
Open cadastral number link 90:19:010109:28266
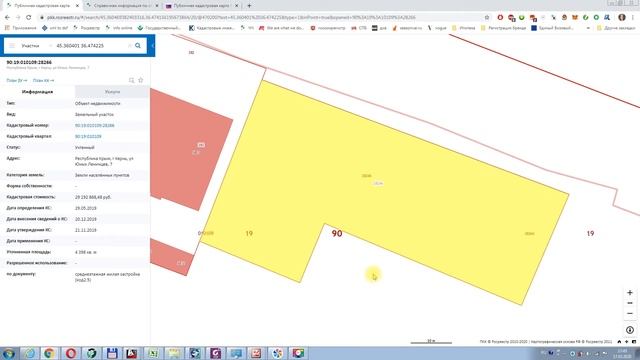click(95, 125)
